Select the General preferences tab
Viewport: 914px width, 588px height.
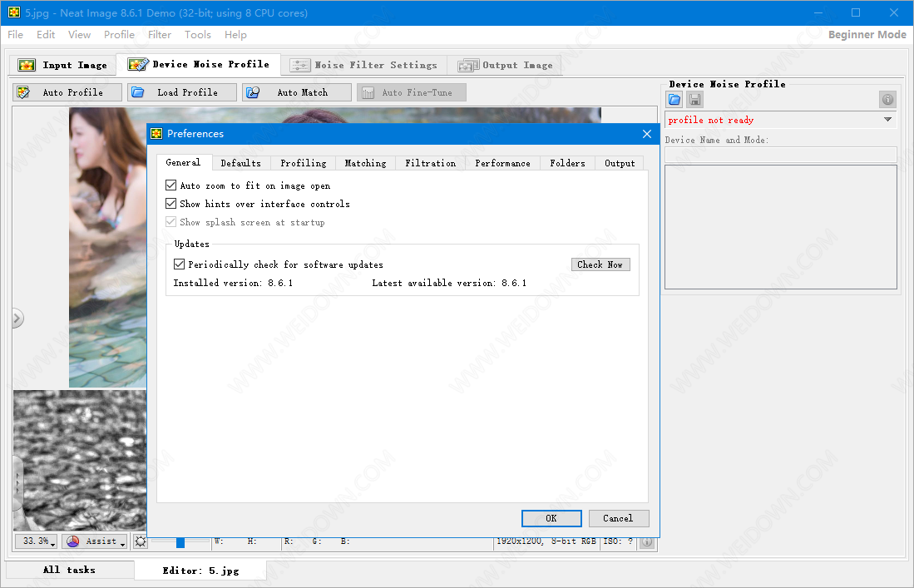click(183, 162)
